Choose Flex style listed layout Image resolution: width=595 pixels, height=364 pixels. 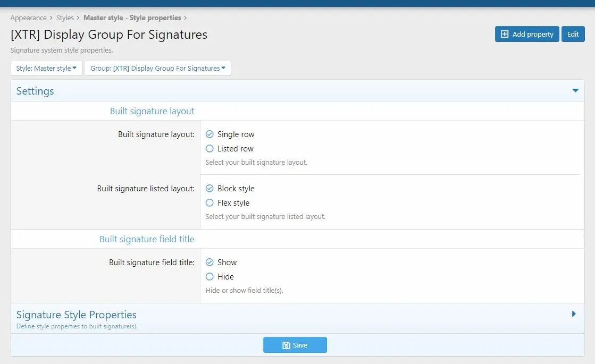pyautogui.click(x=209, y=203)
